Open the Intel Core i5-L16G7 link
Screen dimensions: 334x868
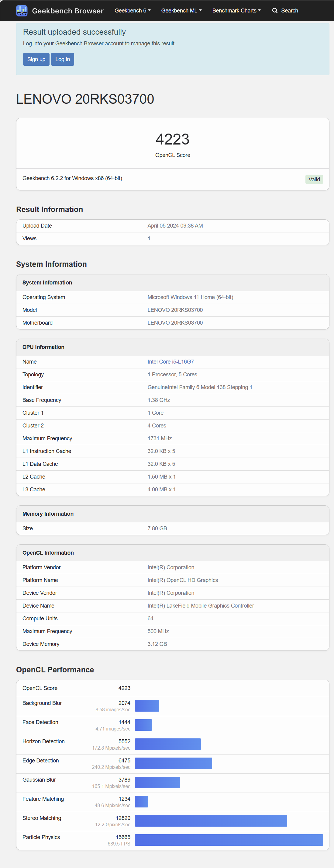(x=171, y=361)
